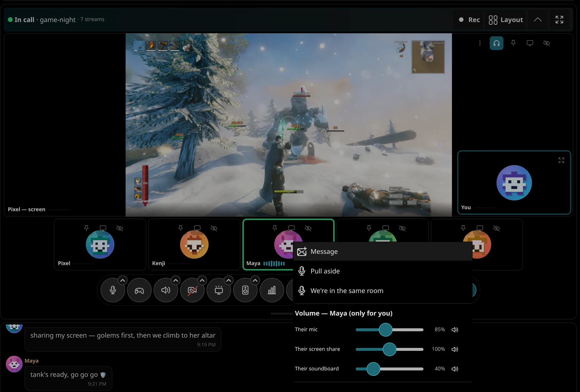Click the monitor icon on Pixel's screen share

[530, 43]
